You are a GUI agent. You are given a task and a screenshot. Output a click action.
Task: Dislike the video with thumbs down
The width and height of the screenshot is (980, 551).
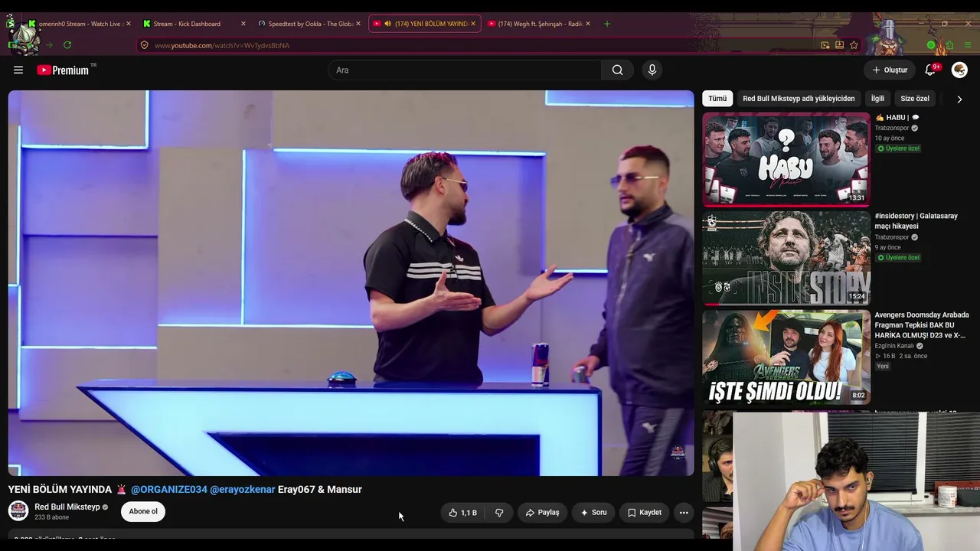coord(499,513)
